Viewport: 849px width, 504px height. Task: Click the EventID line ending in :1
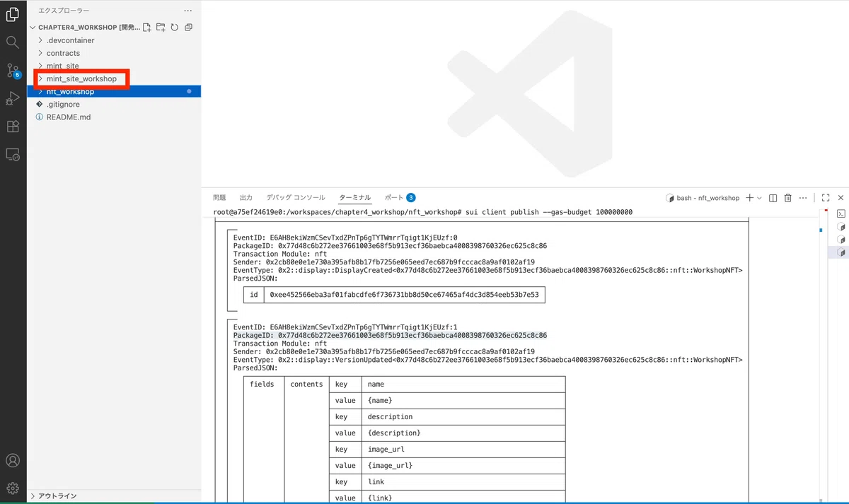pos(345,327)
